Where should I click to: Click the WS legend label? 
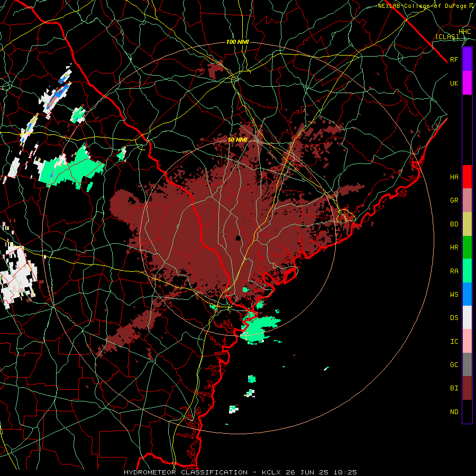[x=454, y=295]
